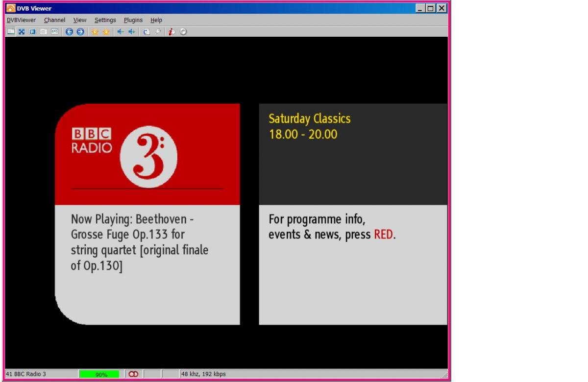Screen dimensions: 588x382
Task: Click the red 'RED' word in programme info
Action: tap(384, 235)
